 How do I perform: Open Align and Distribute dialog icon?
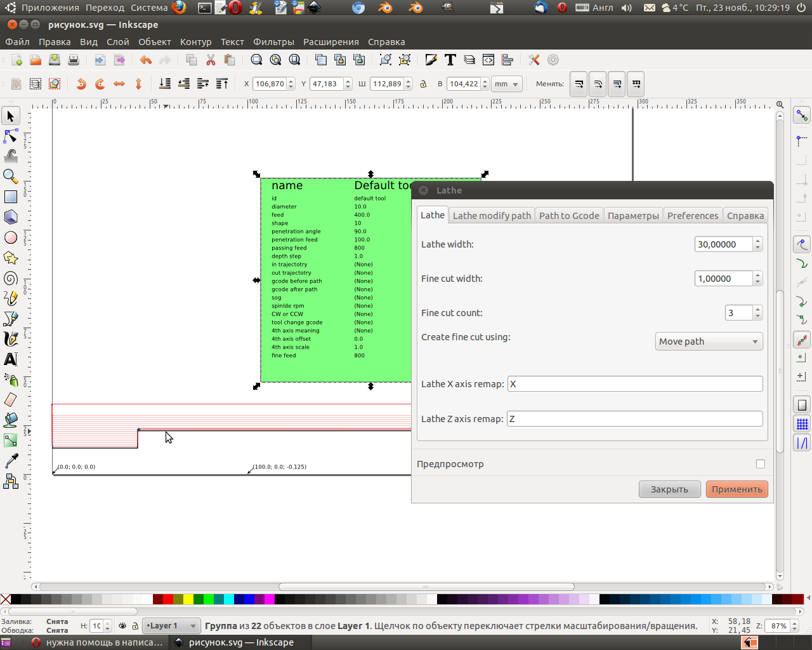click(507, 60)
